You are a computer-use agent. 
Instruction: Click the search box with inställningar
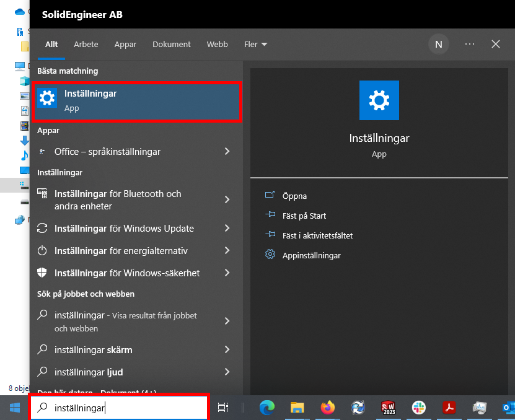(124, 408)
